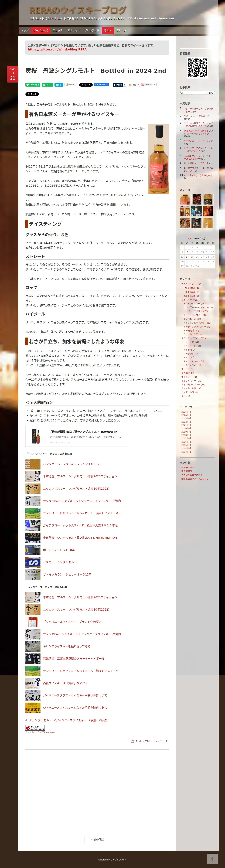225x868 pixels.
Task: Click the 検索 search button
Action: (x=210, y=93)
